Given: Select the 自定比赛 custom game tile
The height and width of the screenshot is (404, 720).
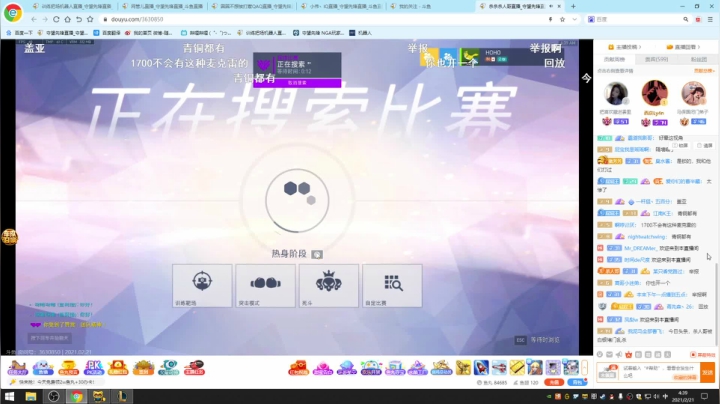Looking at the screenshot, I should [x=392, y=286].
